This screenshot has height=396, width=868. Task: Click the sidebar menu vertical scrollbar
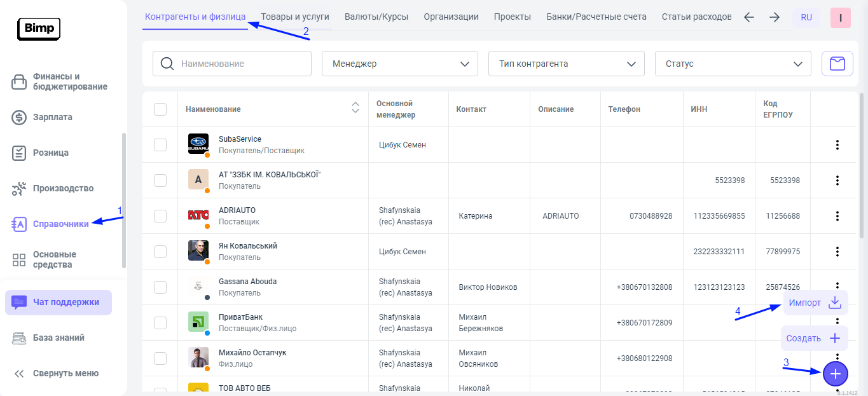(x=124, y=200)
